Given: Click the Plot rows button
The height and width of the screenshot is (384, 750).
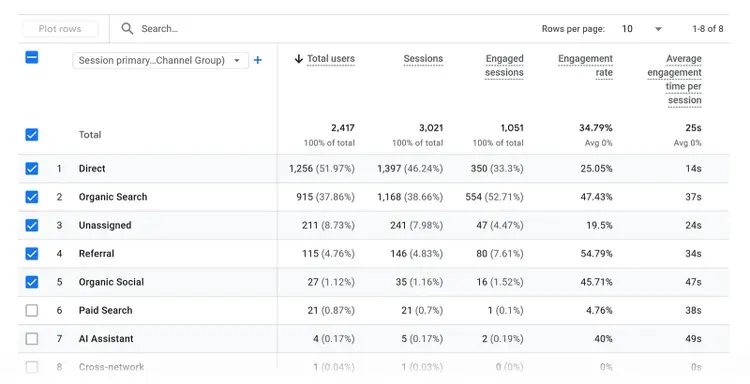Looking at the screenshot, I should [x=60, y=29].
